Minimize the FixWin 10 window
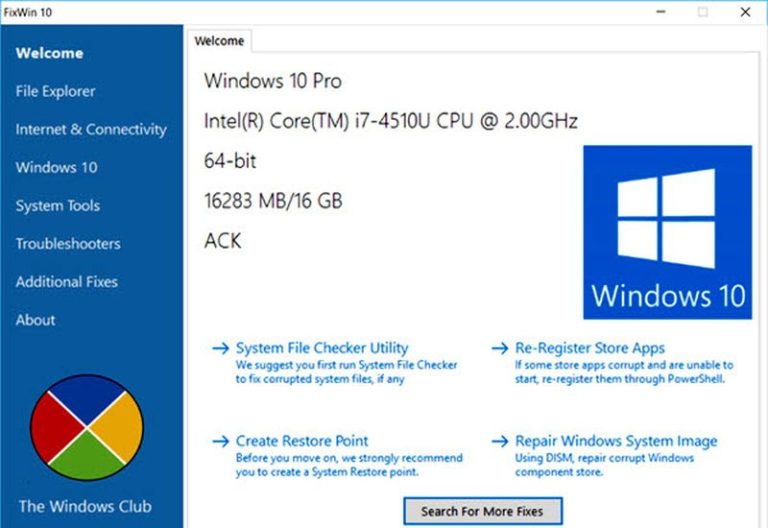768x528 pixels. pyautogui.click(x=661, y=12)
